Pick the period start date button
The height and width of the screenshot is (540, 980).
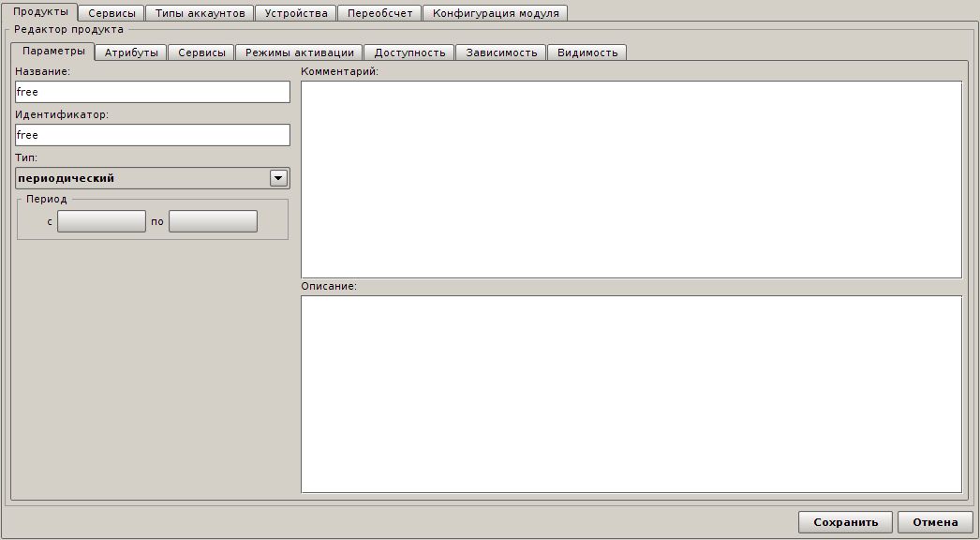101,221
